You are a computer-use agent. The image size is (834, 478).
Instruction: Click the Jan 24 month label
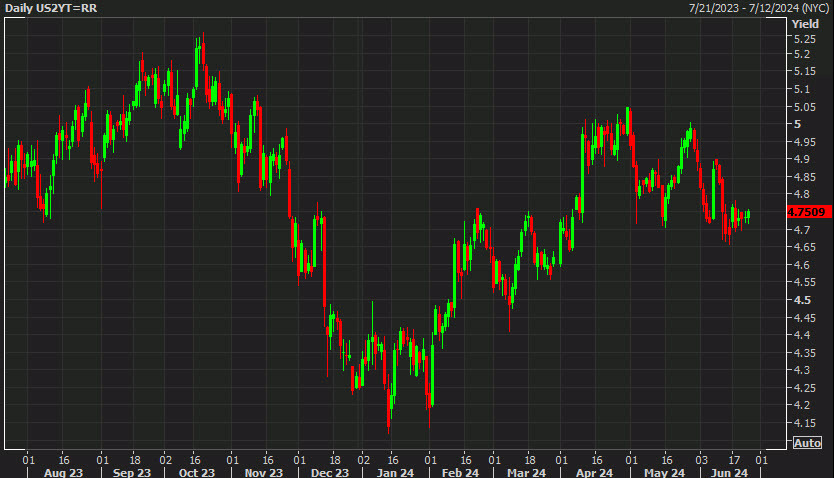pos(395,472)
